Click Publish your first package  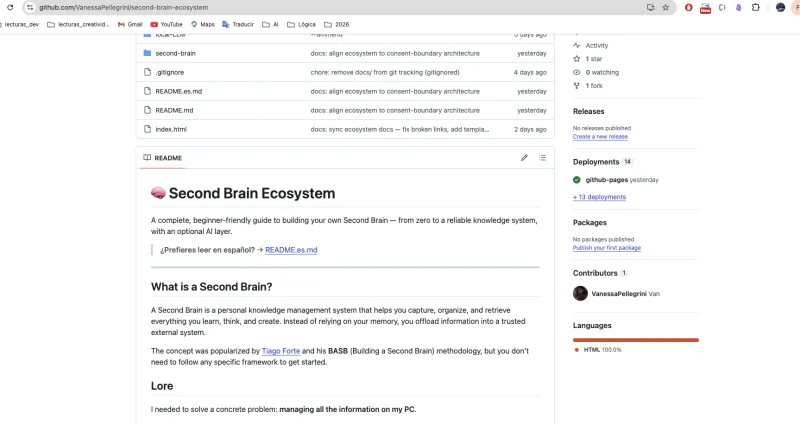pos(607,247)
